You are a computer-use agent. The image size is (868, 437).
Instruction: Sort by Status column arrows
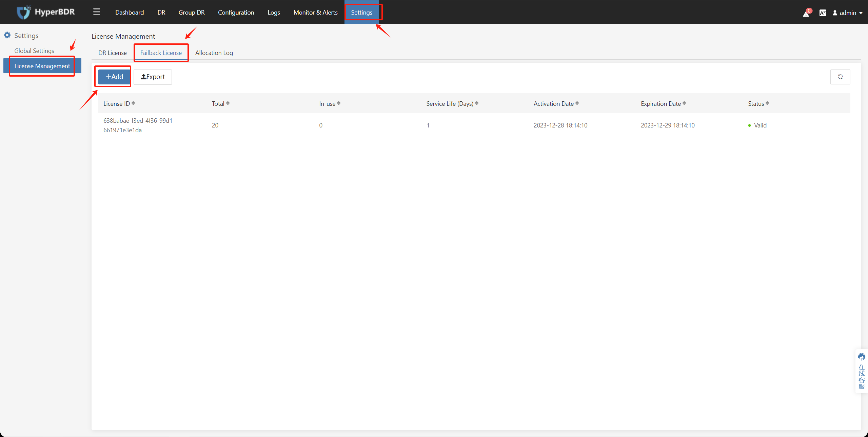[767, 103]
